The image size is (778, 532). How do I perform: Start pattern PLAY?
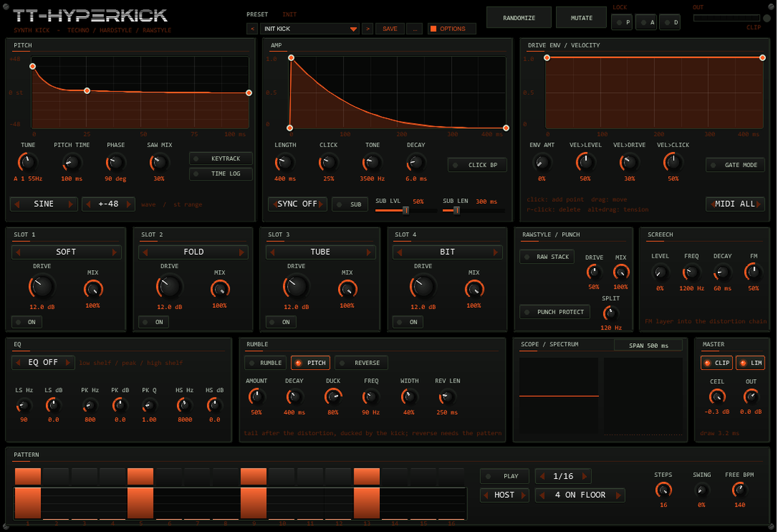[x=504, y=476]
